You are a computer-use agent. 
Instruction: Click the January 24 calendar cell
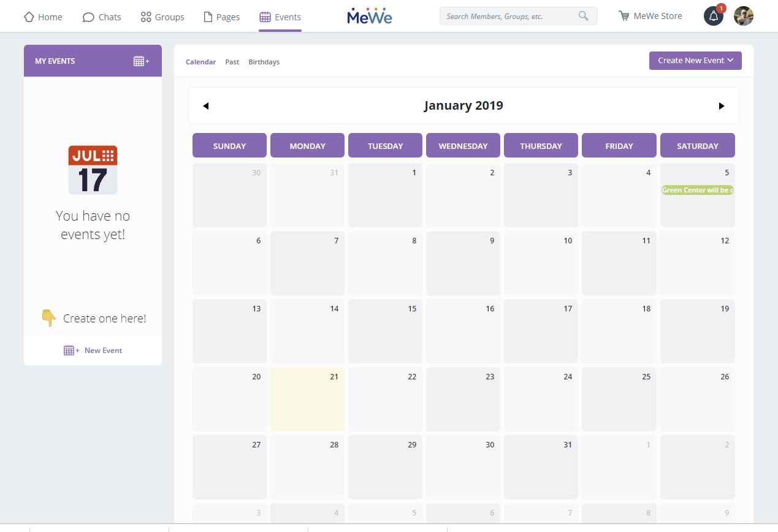(541, 399)
